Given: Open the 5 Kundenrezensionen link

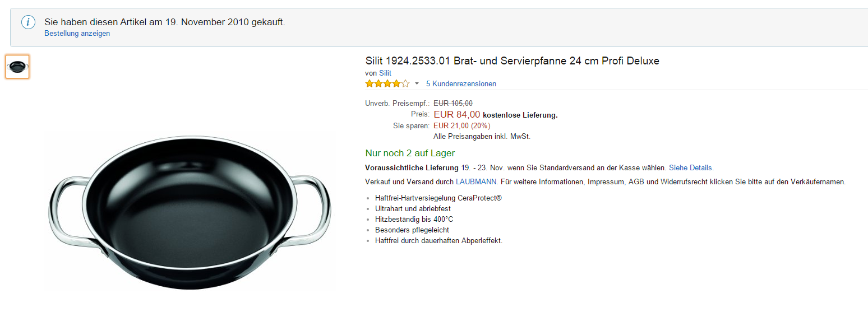Looking at the screenshot, I should (x=461, y=84).
